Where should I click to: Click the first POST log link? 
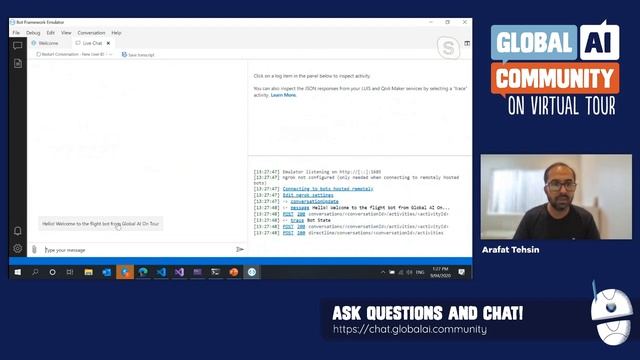[x=288, y=214]
